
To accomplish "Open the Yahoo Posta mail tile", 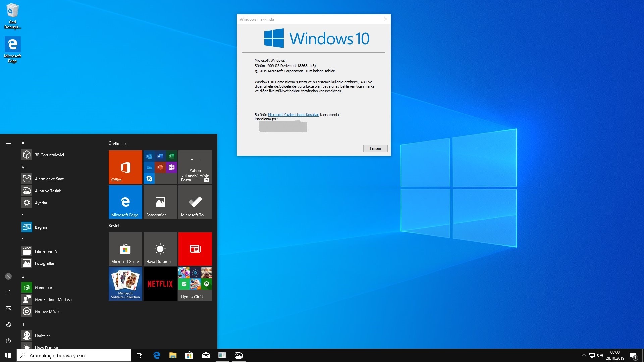I will coord(195,167).
